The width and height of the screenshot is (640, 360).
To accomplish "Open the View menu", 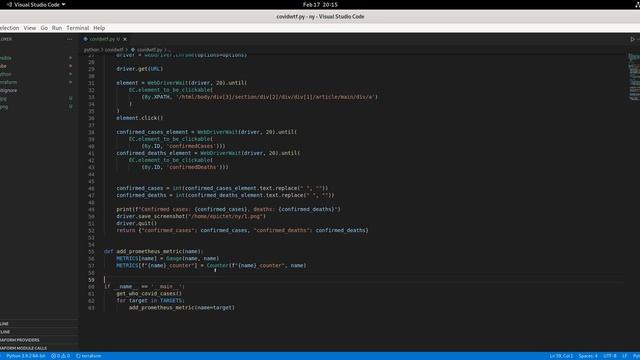I will (29, 28).
